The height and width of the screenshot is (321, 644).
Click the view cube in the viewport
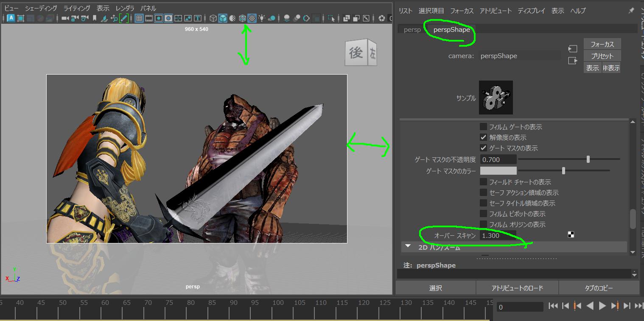coord(361,52)
